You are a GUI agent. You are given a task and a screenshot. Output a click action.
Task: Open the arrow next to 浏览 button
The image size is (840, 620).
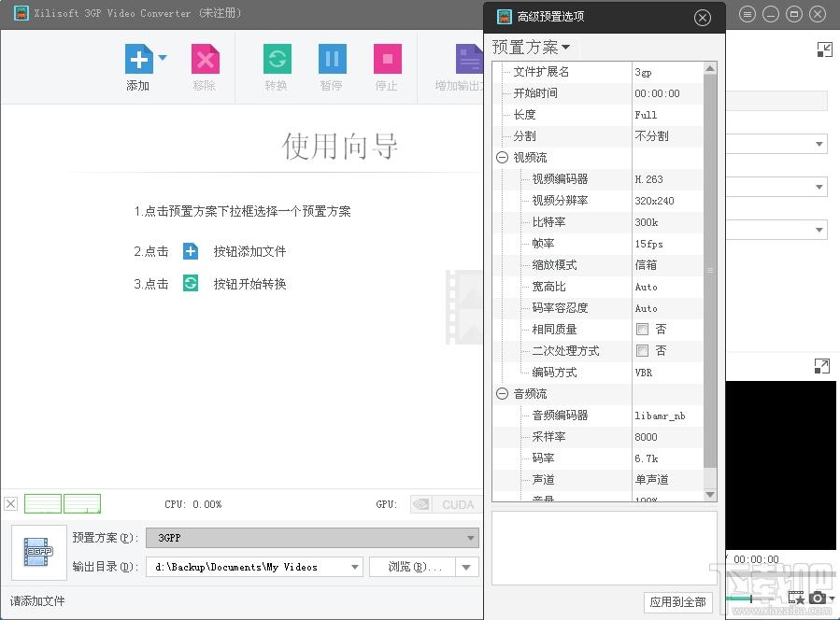click(x=466, y=567)
